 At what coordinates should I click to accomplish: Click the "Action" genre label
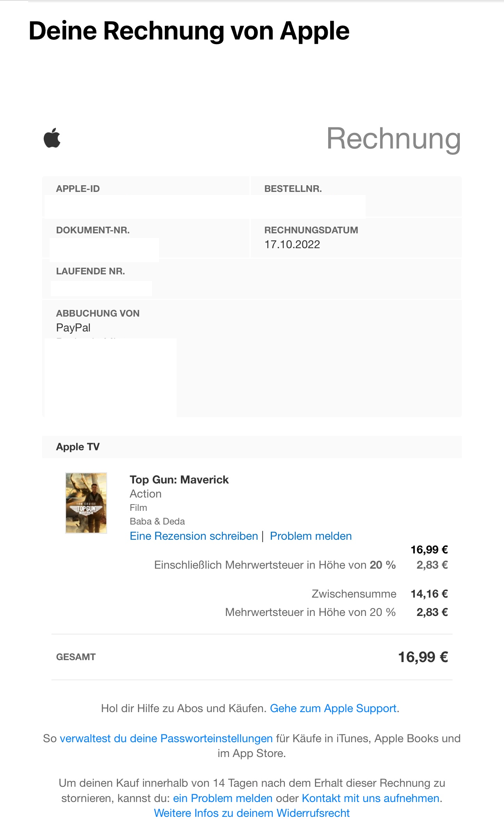[x=145, y=494]
